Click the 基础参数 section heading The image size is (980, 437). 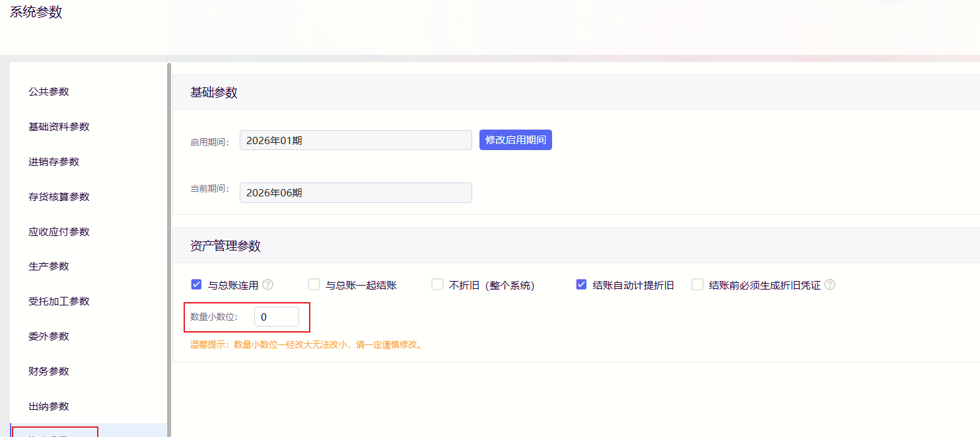(x=214, y=93)
